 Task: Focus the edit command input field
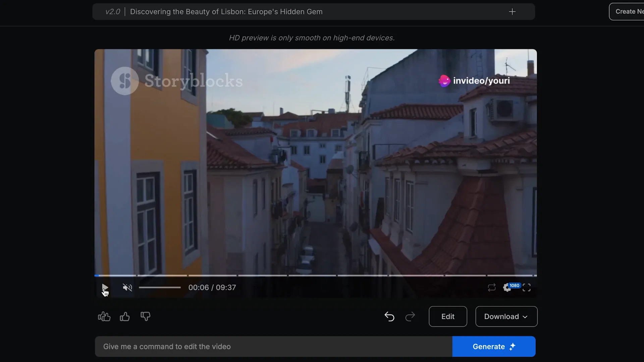point(274,347)
